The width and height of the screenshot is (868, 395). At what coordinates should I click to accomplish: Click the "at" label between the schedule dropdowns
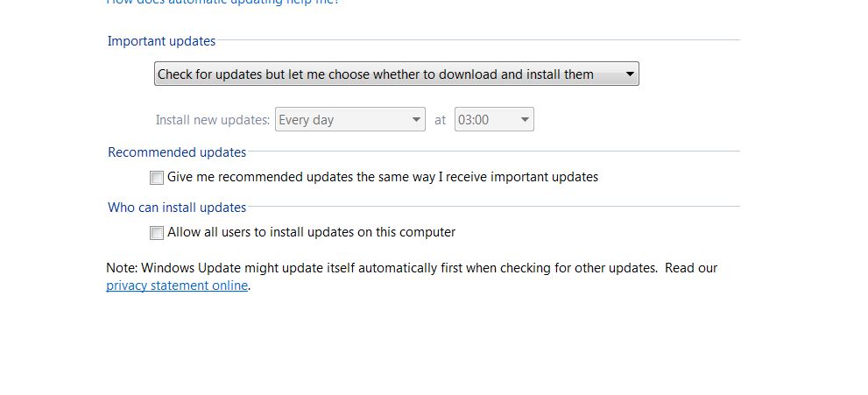[x=441, y=120]
